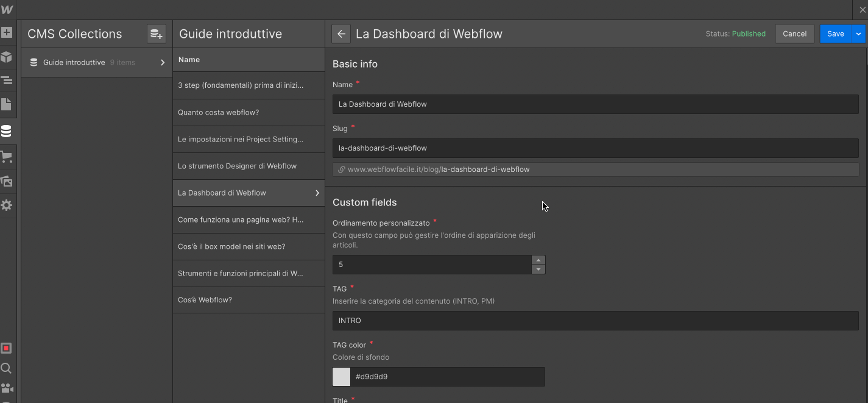
Task: Open the Save dropdown arrow
Action: 858,34
